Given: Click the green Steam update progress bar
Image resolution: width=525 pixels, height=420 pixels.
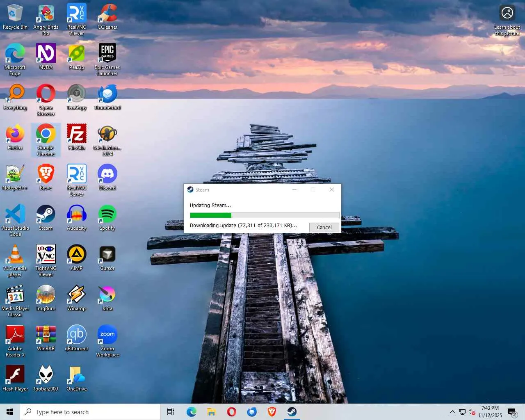Looking at the screenshot, I should [x=265, y=215].
